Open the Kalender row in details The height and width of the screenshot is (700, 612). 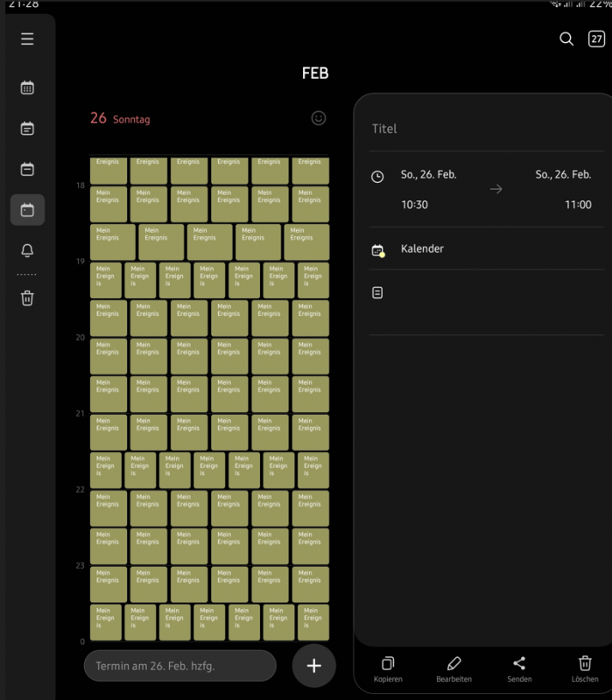tap(422, 249)
